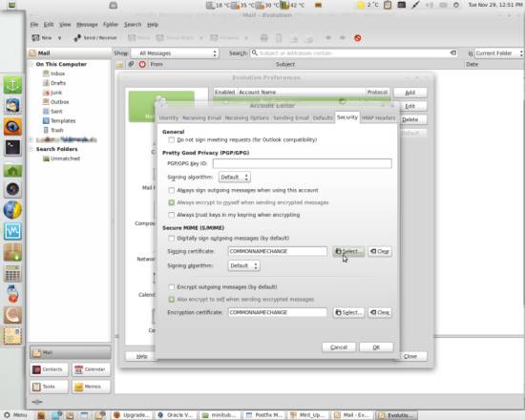525x420 pixels.
Task: Open the Show All Messages dropdown
Action: click(175, 53)
